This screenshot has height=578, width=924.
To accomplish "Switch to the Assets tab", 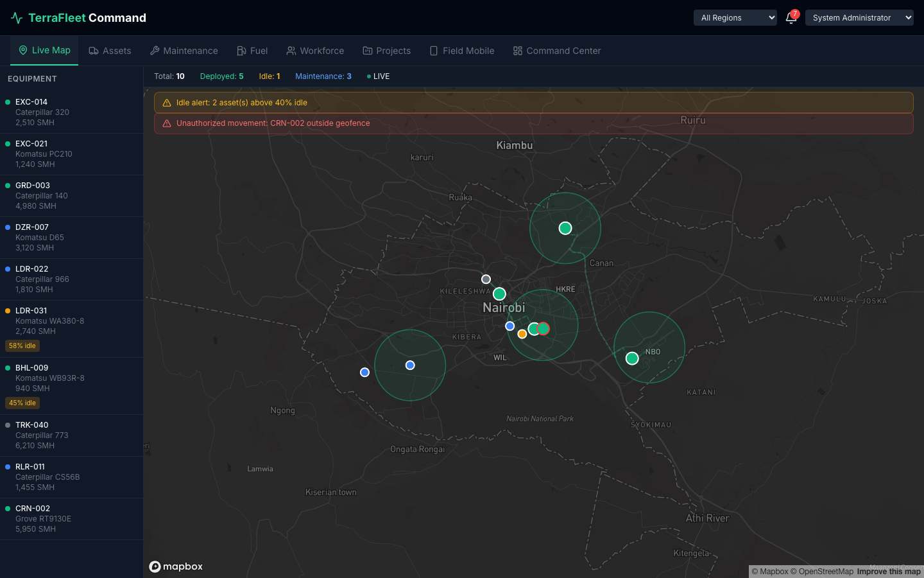I will coord(110,51).
